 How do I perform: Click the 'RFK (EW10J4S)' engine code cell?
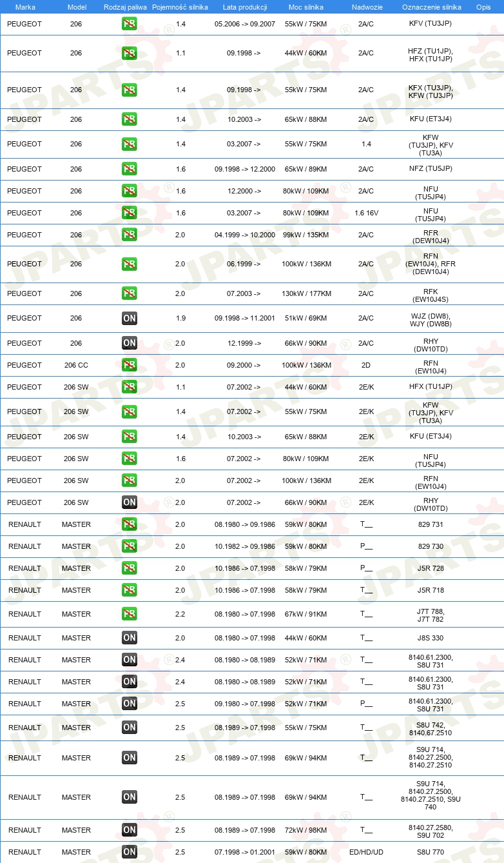tap(431, 296)
